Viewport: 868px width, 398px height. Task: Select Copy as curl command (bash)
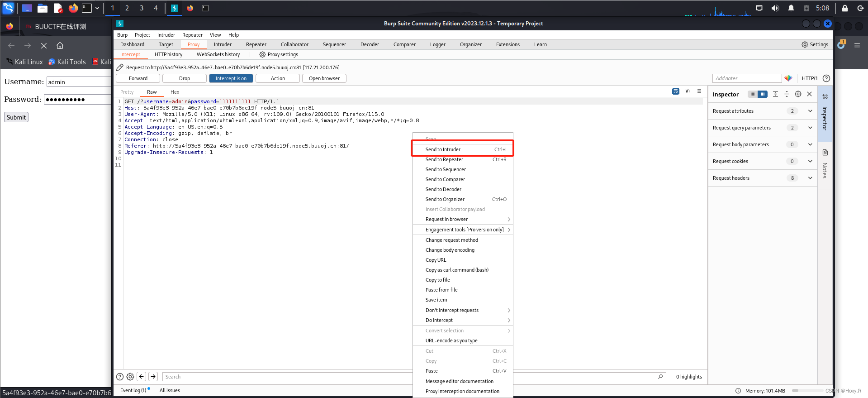point(463,270)
